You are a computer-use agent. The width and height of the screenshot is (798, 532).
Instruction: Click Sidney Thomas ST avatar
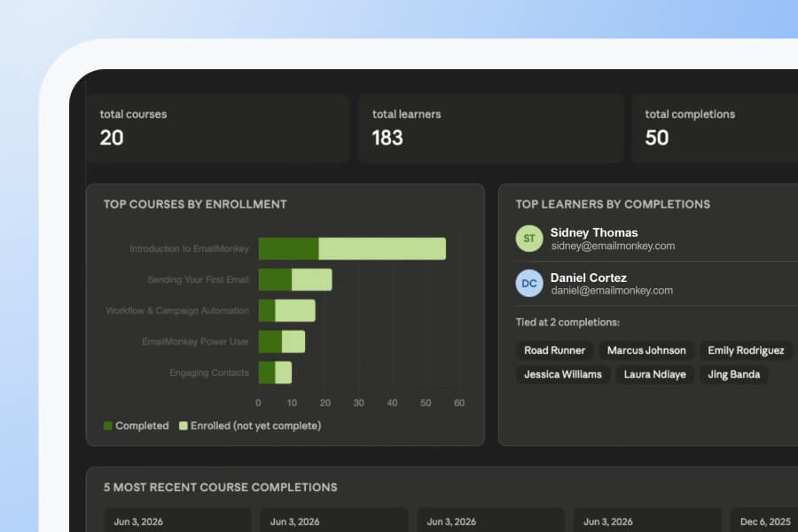click(529, 239)
